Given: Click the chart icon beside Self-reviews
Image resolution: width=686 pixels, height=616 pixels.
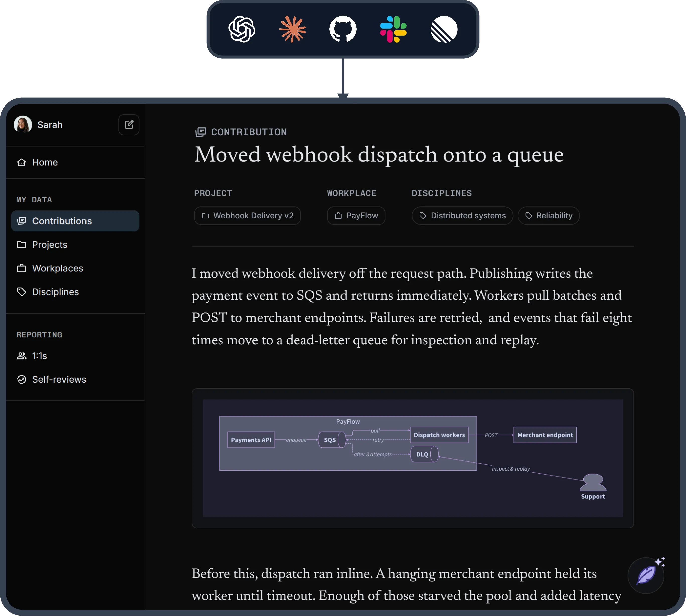Looking at the screenshot, I should tap(22, 379).
